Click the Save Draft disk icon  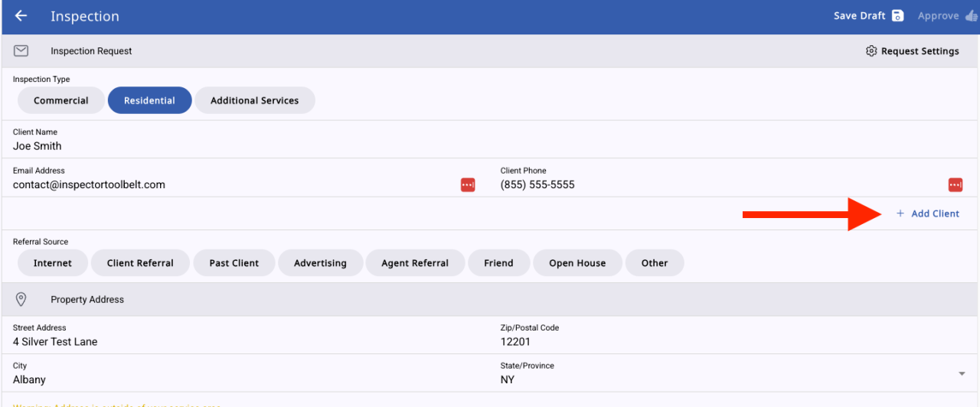click(898, 16)
